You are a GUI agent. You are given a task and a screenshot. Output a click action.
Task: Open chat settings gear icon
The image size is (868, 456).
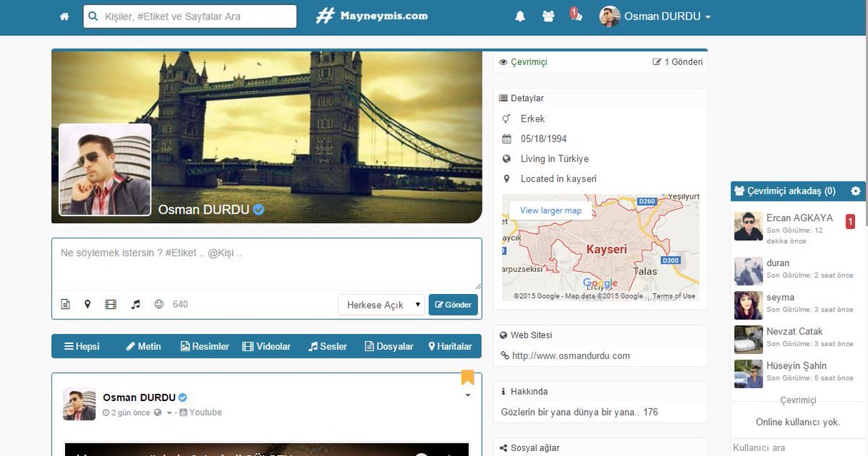click(856, 192)
